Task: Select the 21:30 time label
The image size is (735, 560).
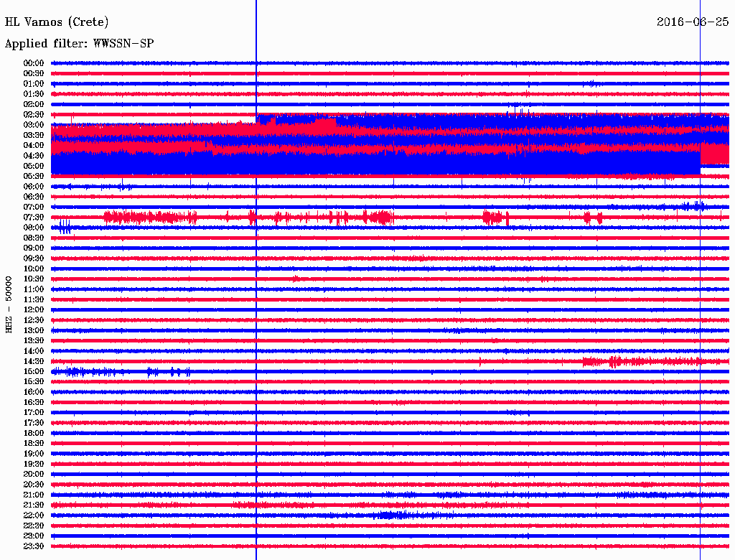Action: (x=34, y=505)
